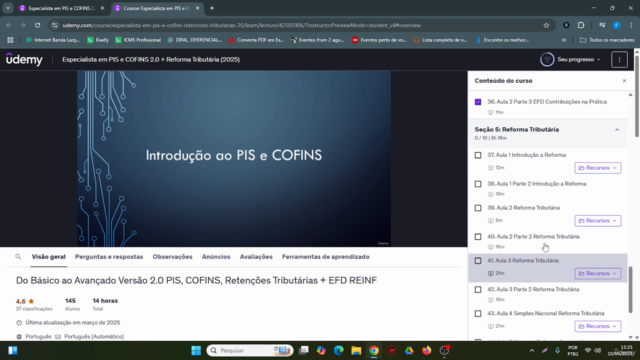Check lecture 37 Aula 1 Introdução a Reforma
Screen dimensions: 640x360
coord(478,155)
